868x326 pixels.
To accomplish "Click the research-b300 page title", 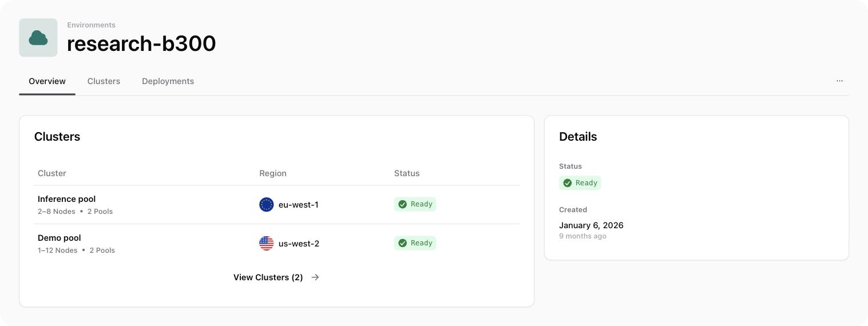I will click(141, 43).
